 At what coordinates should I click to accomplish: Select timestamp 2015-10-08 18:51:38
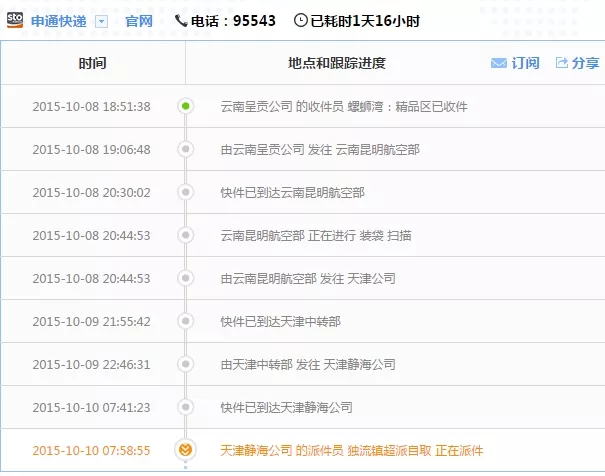coord(91,107)
